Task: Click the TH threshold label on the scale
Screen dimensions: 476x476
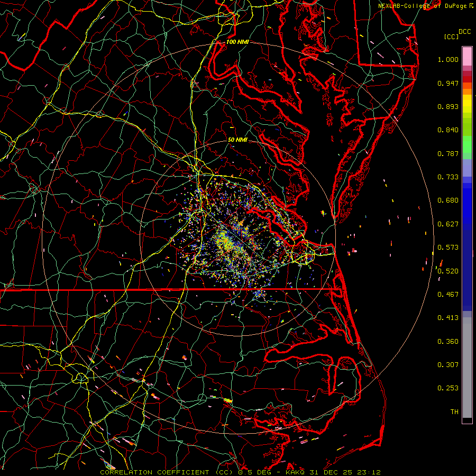Action: tap(454, 412)
